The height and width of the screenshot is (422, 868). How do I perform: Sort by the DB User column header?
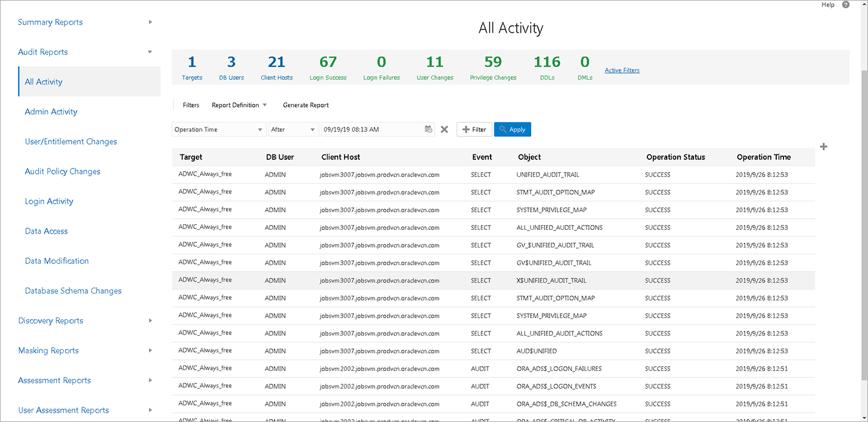(x=280, y=157)
